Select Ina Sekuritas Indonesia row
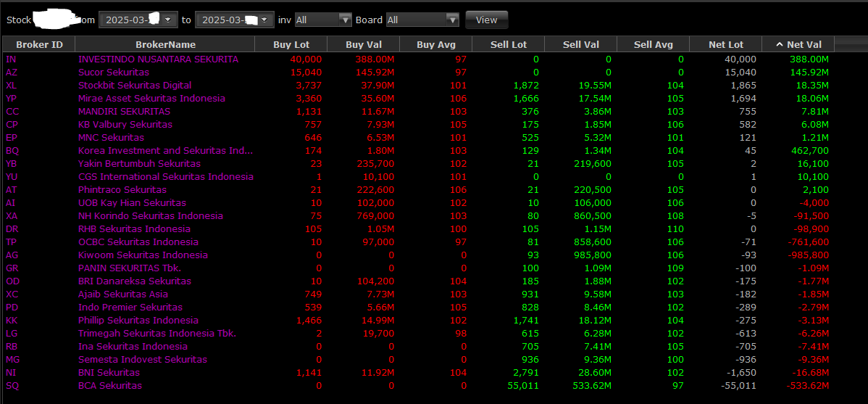Screen dimensions: 868x404 [x=419, y=347]
